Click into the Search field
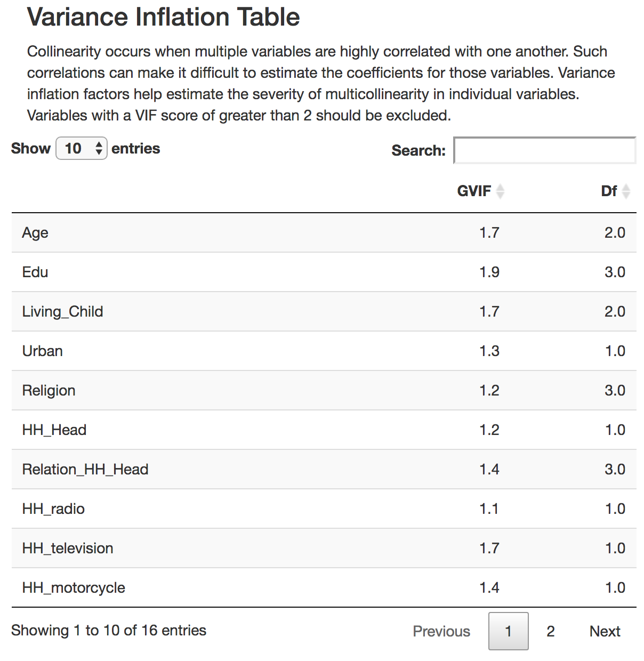Image resolution: width=644 pixels, height=661 pixels. 544,150
